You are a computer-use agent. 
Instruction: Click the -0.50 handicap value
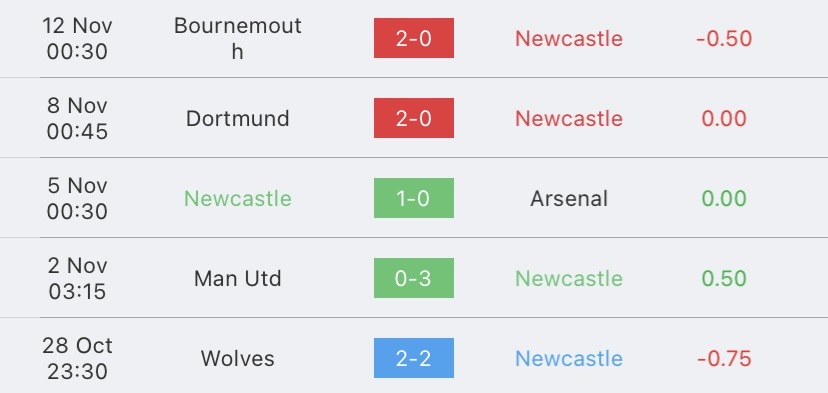coord(724,38)
